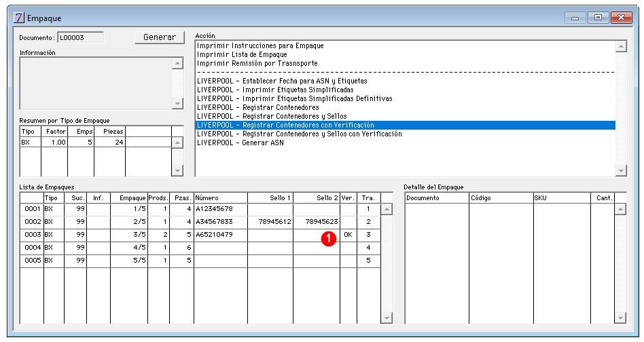
Task: Click the Generar button
Action: point(160,37)
